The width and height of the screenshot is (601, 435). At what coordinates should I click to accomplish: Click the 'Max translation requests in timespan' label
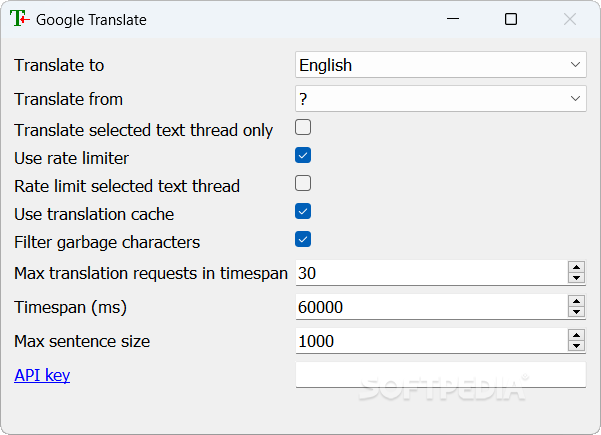pos(151,273)
